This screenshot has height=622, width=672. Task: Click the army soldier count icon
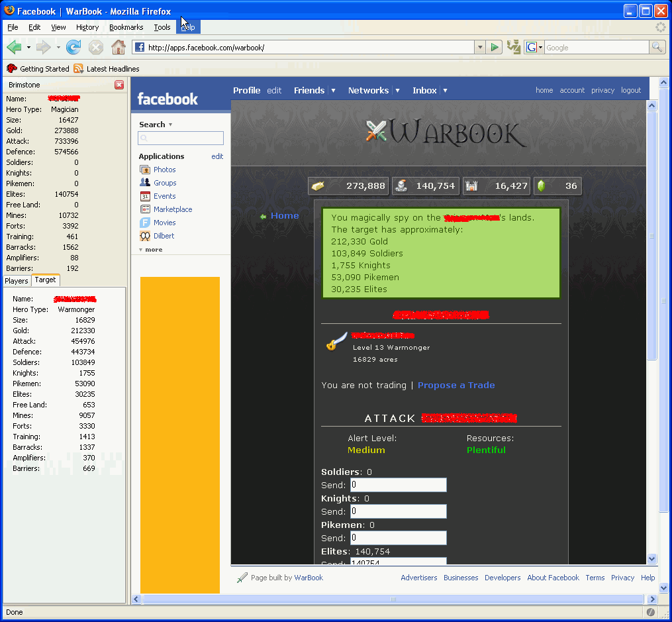tap(401, 186)
